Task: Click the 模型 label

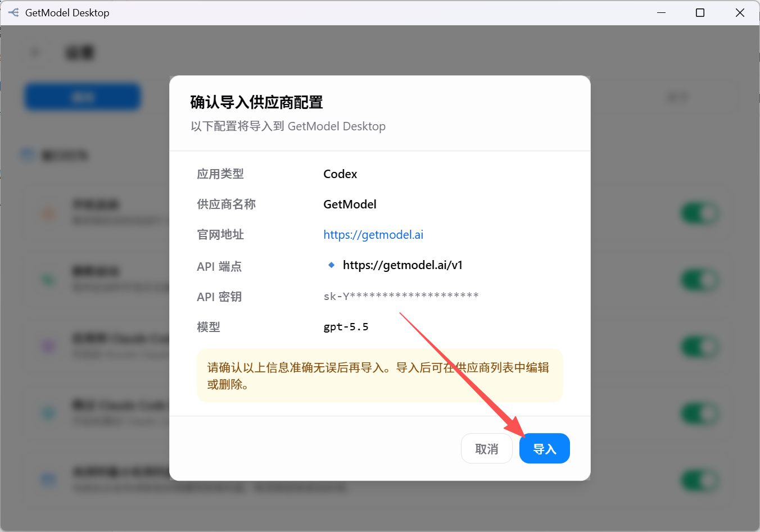Action: click(209, 327)
